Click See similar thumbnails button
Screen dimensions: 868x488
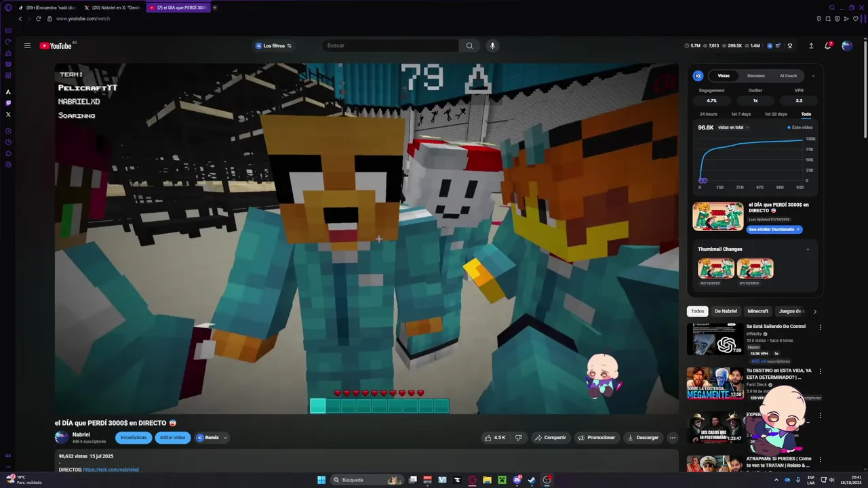(775, 230)
